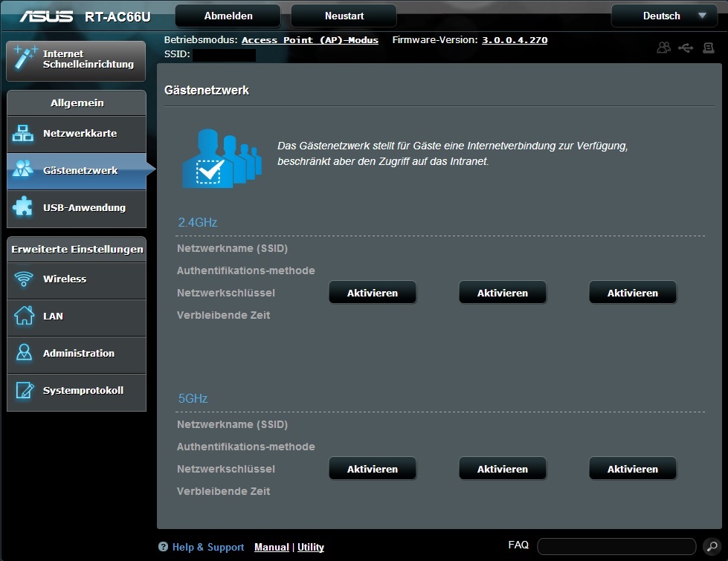Open the Deutsch language dropdown

(664, 16)
